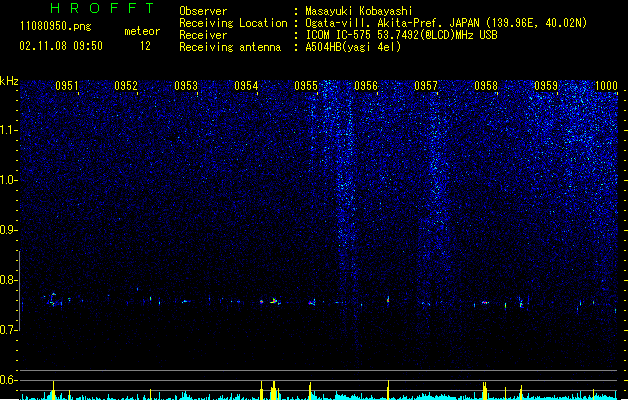Image resolution: width=629 pixels, height=400 pixels.
Task: Click the Observer field label
Action: [203, 11]
